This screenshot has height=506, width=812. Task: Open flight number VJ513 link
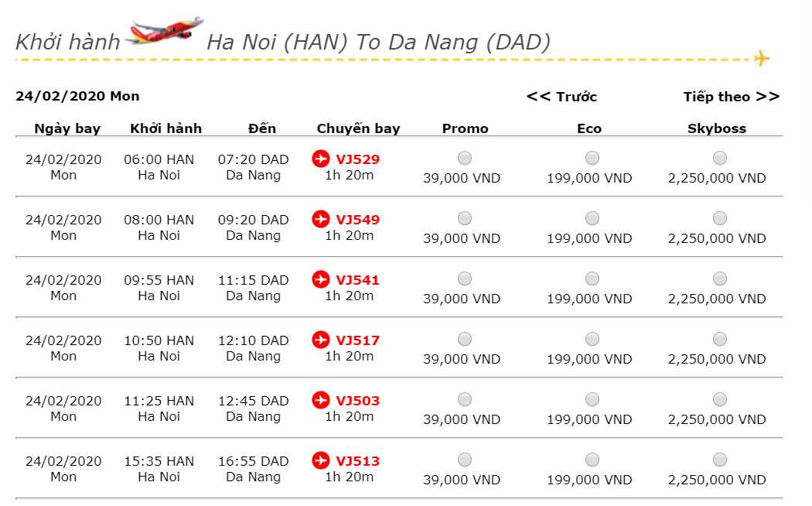tap(357, 461)
